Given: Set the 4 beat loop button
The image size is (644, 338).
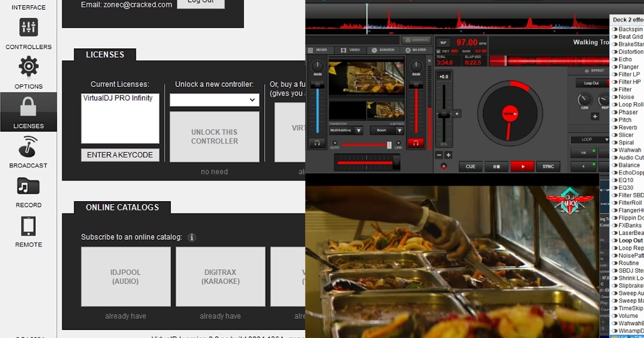Looking at the screenshot, I should coord(583,167).
